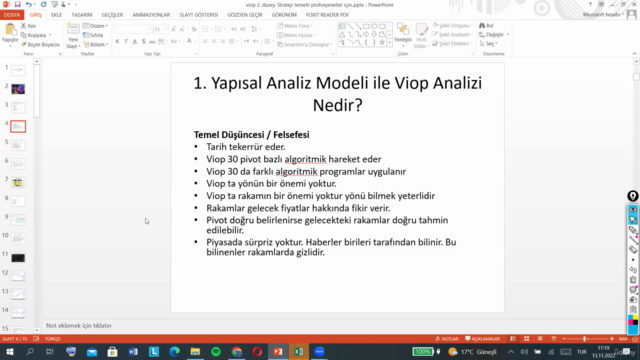
Task: Toggle text shadow S button
Action: tap(143, 41)
